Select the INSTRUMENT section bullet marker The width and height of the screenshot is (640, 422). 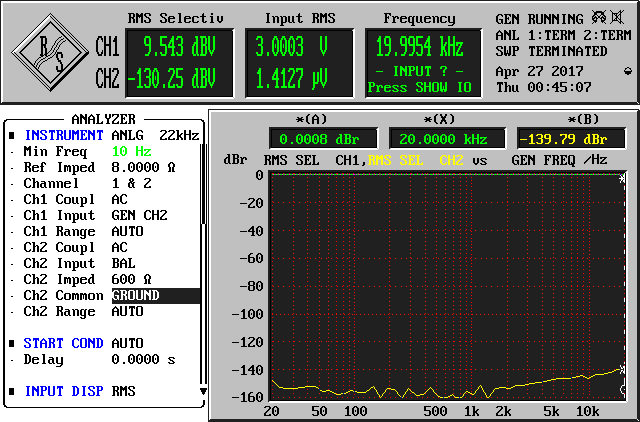(12, 135)
